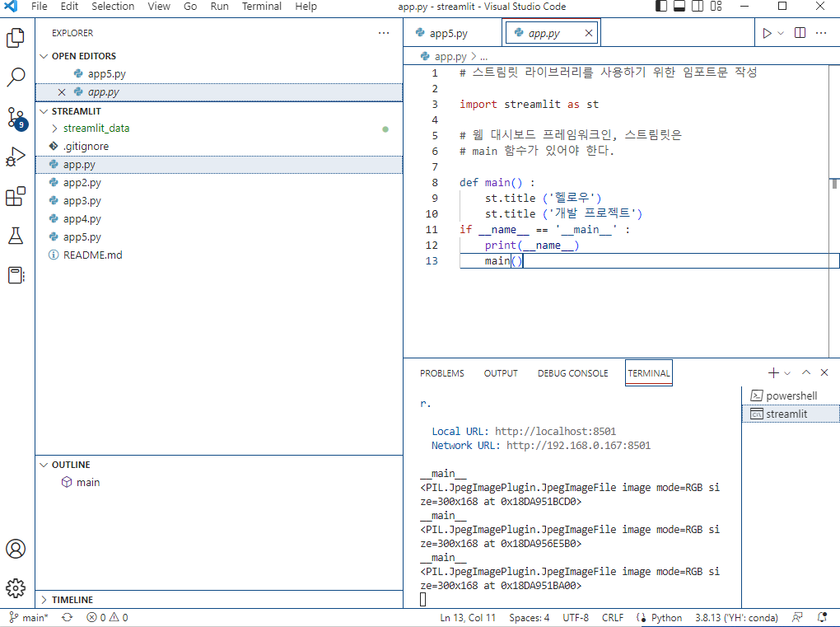Open README.md in the file tree
This screenshot has height=627, width=840.
pyautogui.click(x=93, y=255)
